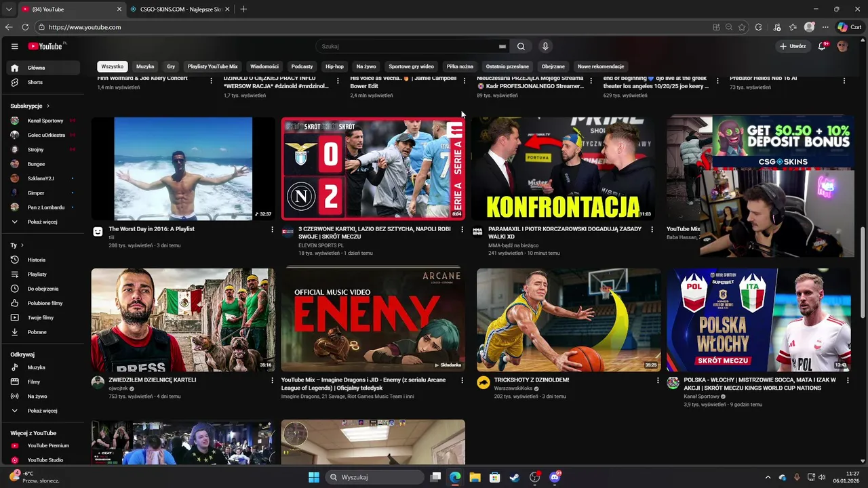Open YouTube notifications bell
This screenshot has width=868, height=488.
822,46
